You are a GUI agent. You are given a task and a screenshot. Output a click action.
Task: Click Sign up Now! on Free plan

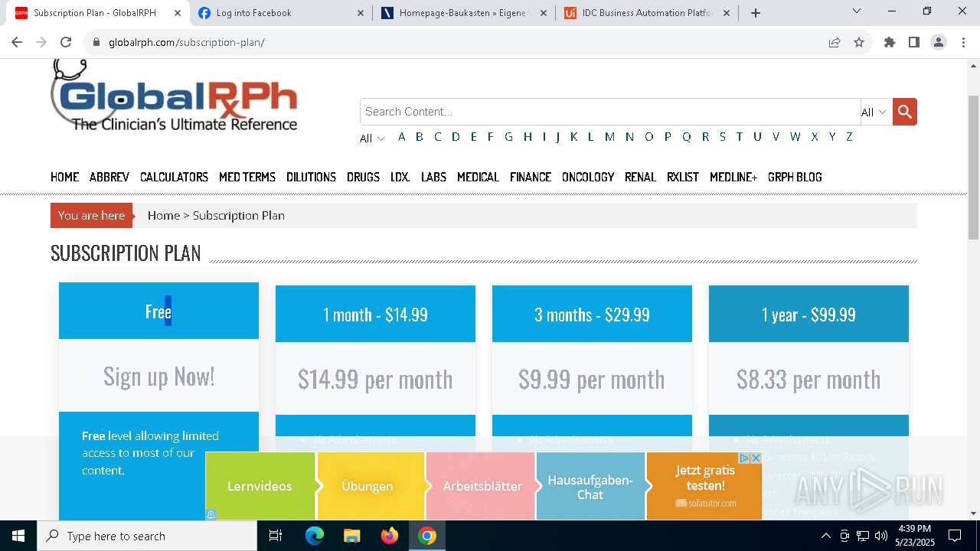click(158, 377)
